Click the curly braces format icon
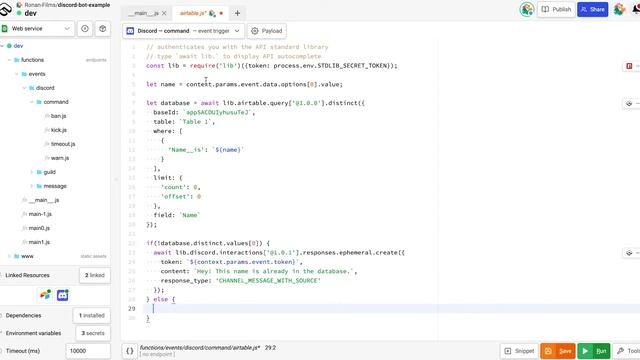Viewport: 640px width, 360px height. tap(130, 351)
